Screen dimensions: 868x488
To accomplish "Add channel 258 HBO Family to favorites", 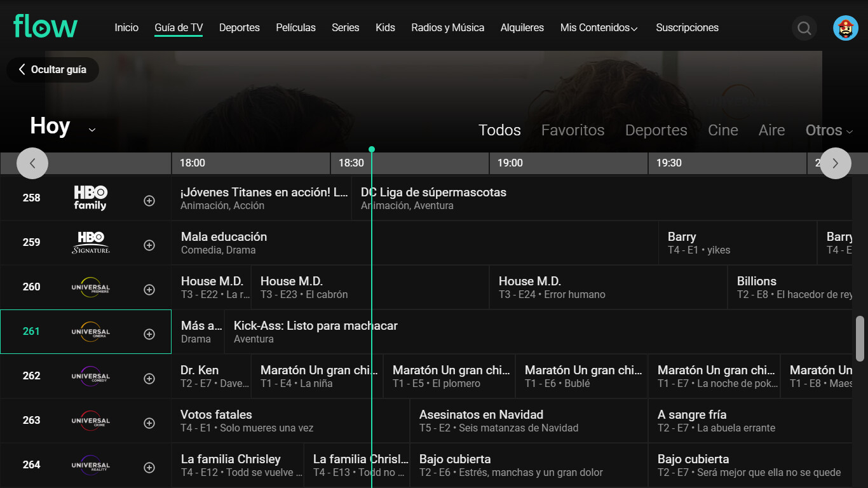I will pyautogui.click(x=149, y=201).
